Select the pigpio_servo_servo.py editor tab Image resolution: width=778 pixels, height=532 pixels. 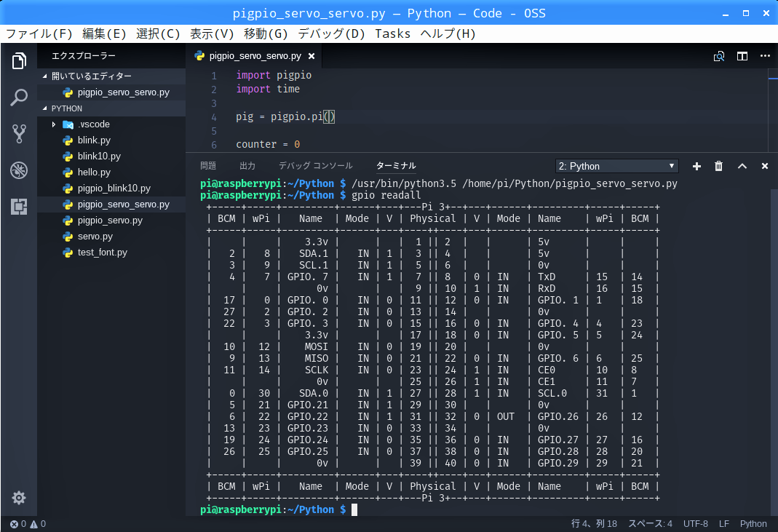[x=255, y=56]
